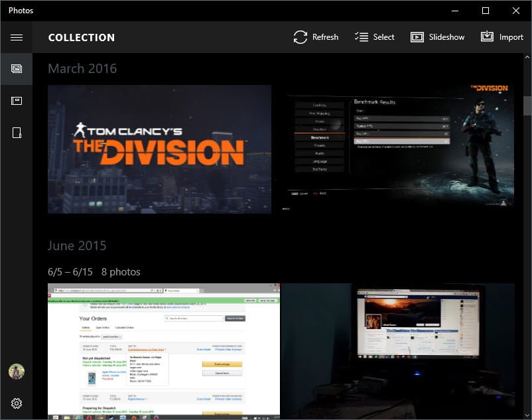Enable Select mode with checklist icon
The height and width of the screenshot is (420, 532).
[375, 37]
